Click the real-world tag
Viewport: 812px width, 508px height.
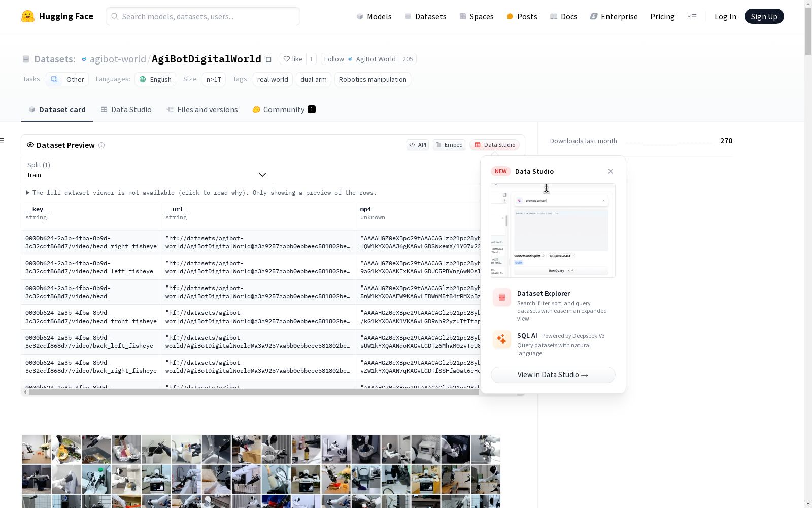273,79
